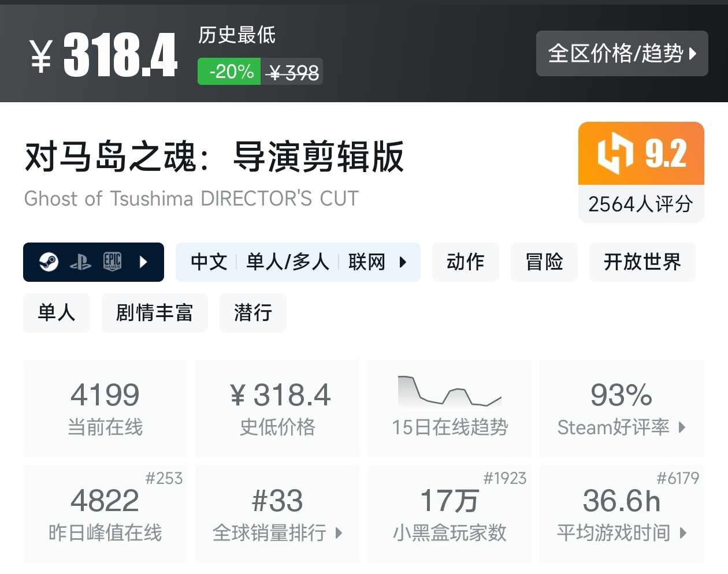Select the 剧情丰富 tag
This screenshot has height=574, width=728.
(x=155, y=313)
